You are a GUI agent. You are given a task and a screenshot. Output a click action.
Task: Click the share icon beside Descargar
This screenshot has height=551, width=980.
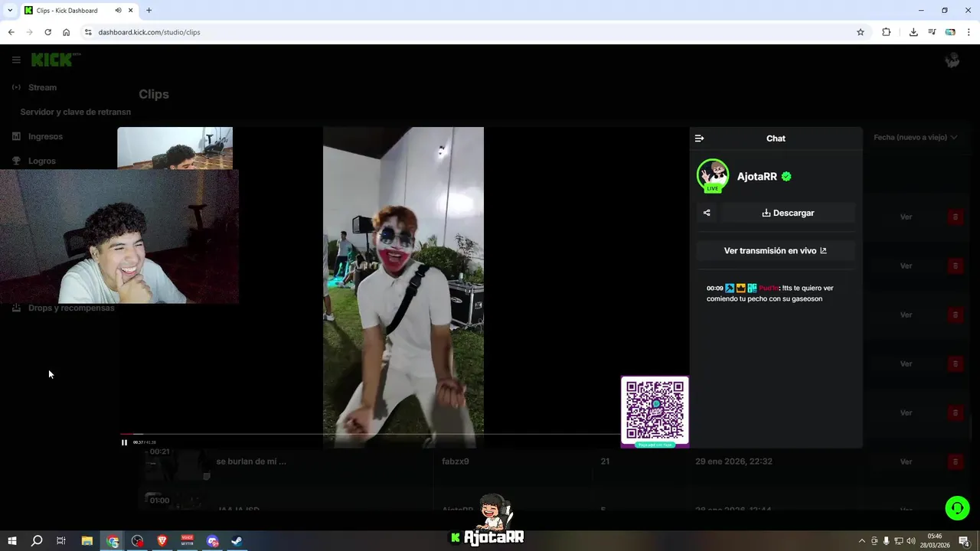tap(707, 213)
